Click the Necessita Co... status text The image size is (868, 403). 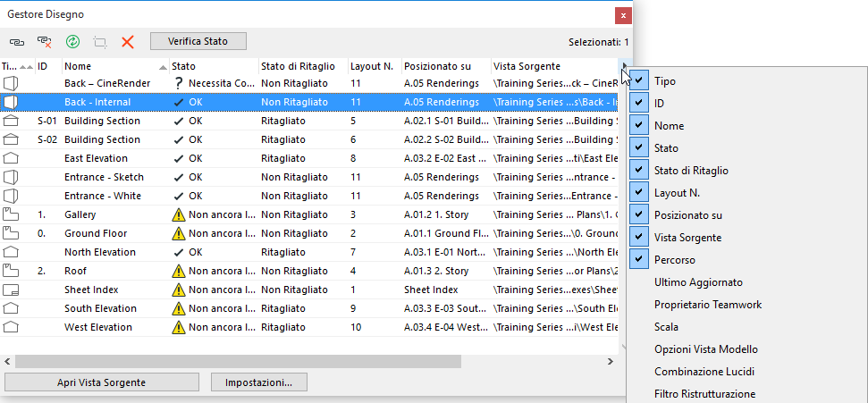coord(222,84)
